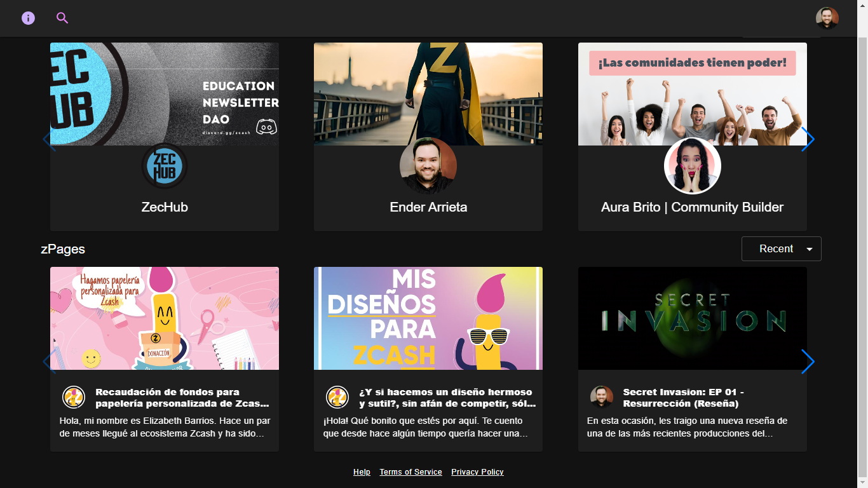The width and height of the screenshot is (868, 488).
Task: Click Ender Arrieta's profile photo
Action: tap(428, 166)
